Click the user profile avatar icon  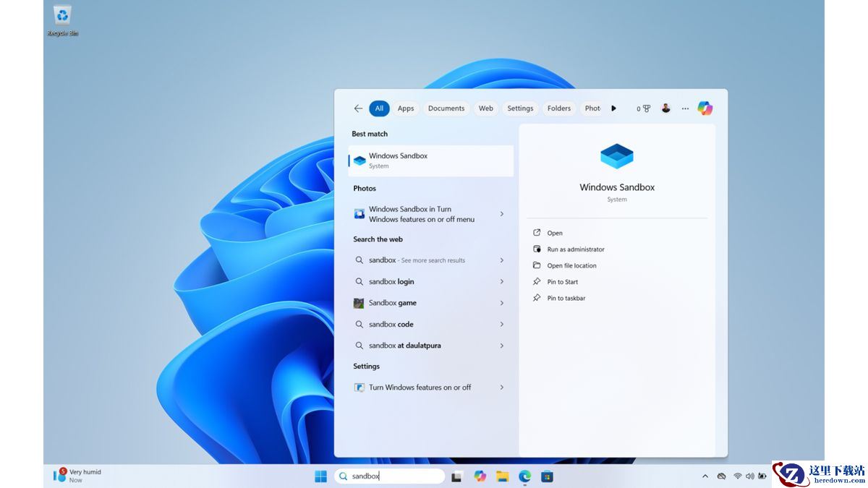[665, 108]
